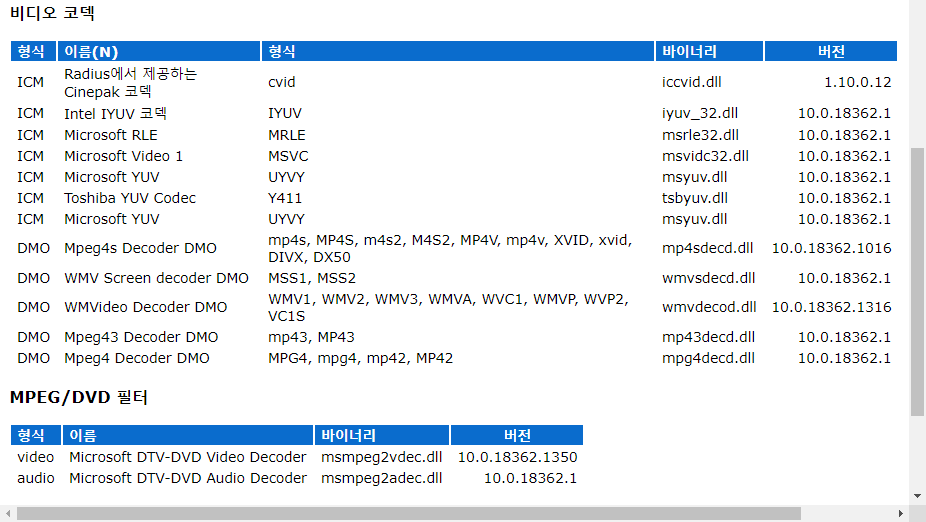Click version 10.0.18362.1016 cell
This screenshot has width=926, height=522.
tap(832, 249)
